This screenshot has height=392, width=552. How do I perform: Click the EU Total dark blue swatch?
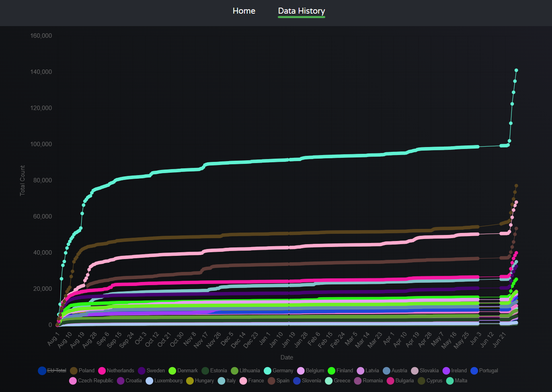click(42, 371)
